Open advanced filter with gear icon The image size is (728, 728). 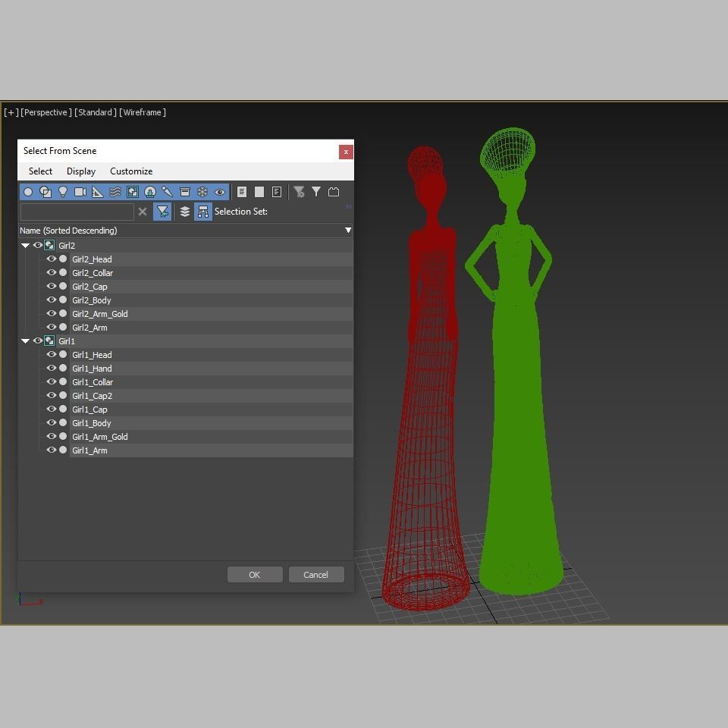click(x=299, y=192)
